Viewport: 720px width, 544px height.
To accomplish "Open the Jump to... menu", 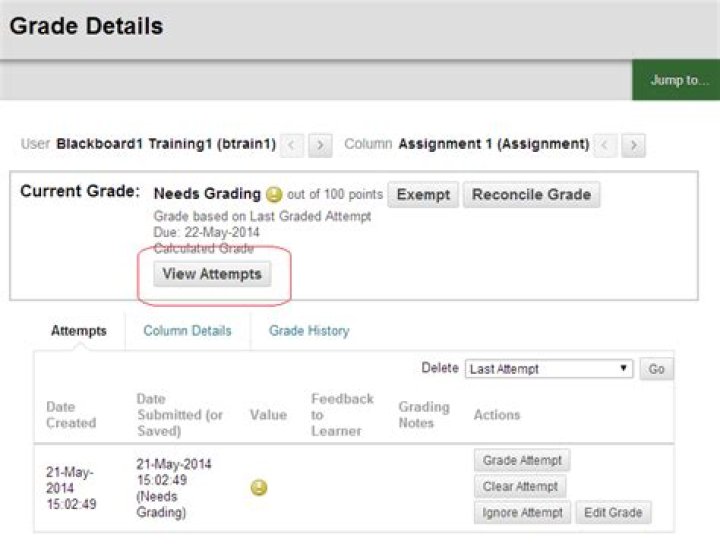I will (x=676, y=80).
